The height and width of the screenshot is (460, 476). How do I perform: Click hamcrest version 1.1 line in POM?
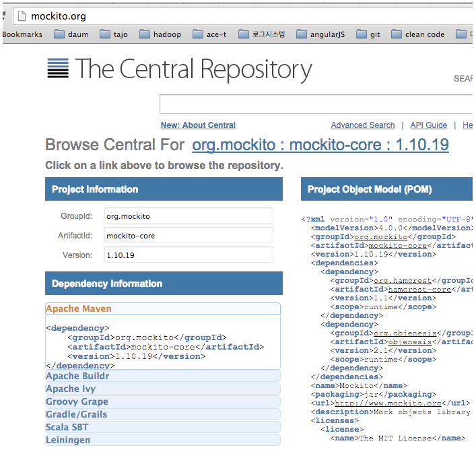coord(383,298)
